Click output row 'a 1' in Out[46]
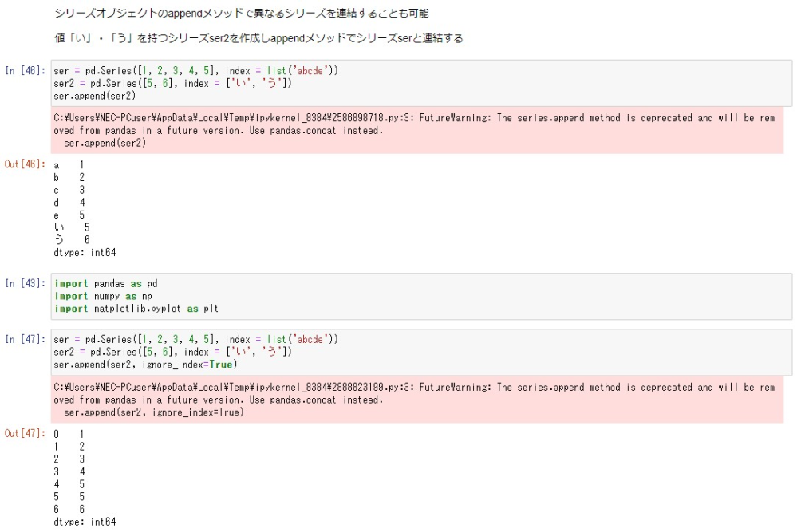 (69, 165)
